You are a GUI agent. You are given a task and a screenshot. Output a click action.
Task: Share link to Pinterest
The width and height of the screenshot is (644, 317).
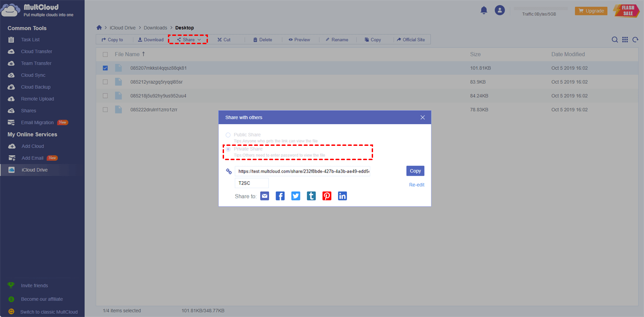pyautogui.click(x=327, y=196)
